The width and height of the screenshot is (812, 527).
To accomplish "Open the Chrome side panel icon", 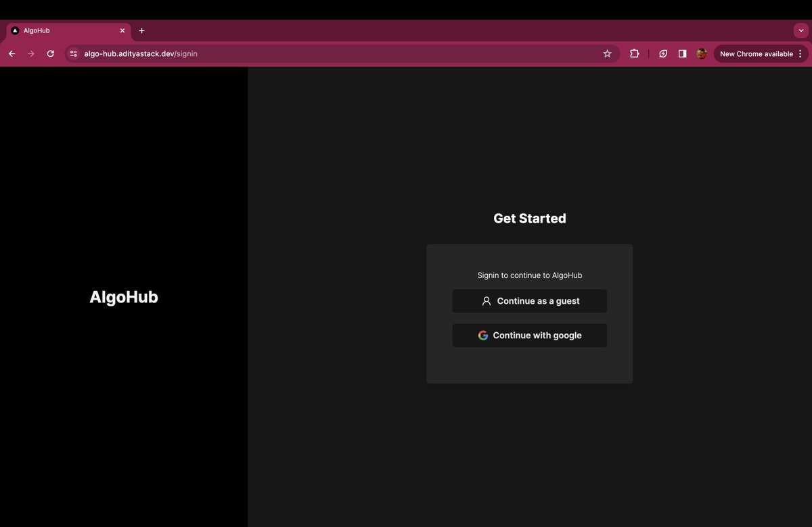I will pos(682,53).
